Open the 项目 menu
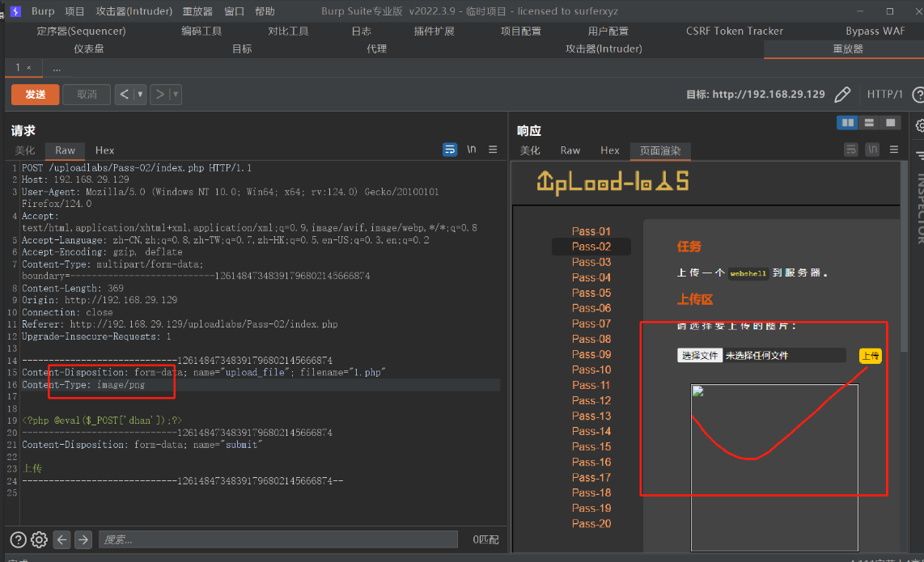924x562 pixels. 74,11
